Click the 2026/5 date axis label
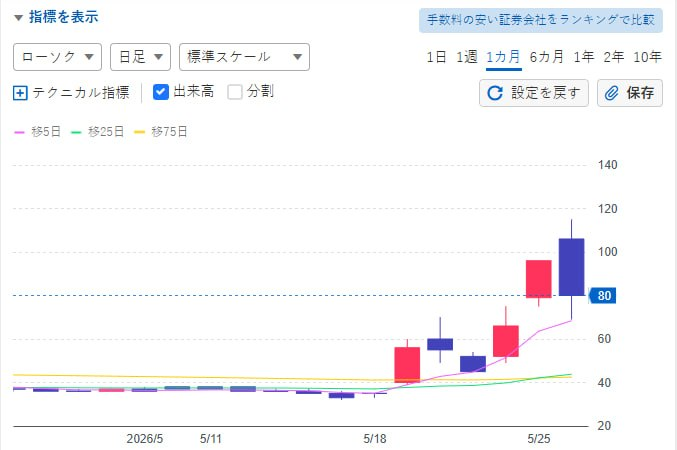The image size is (677, 450). pos(145,439)
